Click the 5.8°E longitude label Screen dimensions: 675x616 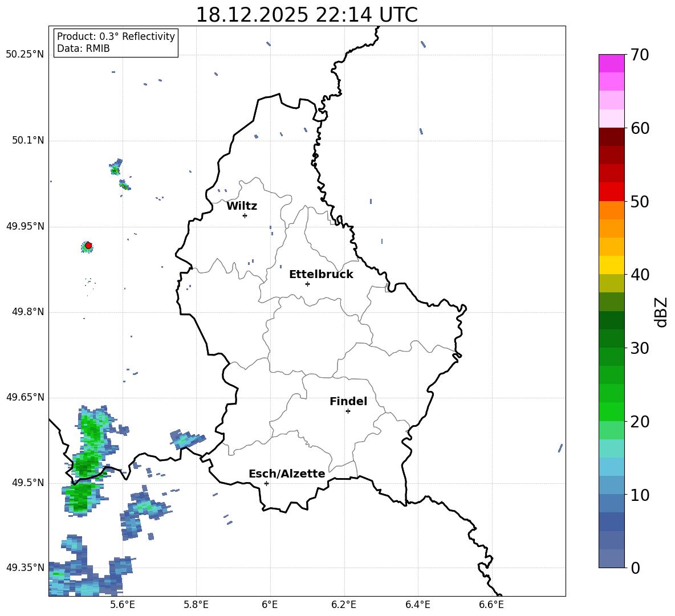pyautogui.click(x=196, y=605)
